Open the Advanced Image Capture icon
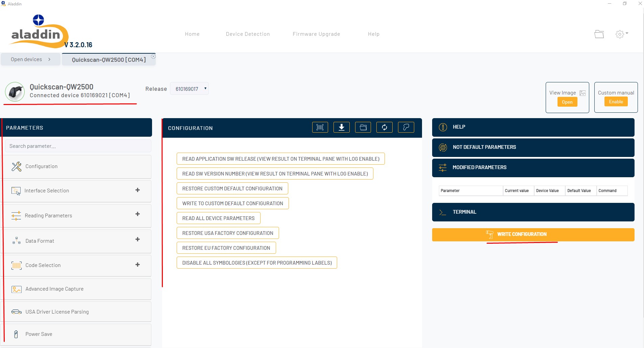This screenshot has width=644, height=348. tap(17, 289)
